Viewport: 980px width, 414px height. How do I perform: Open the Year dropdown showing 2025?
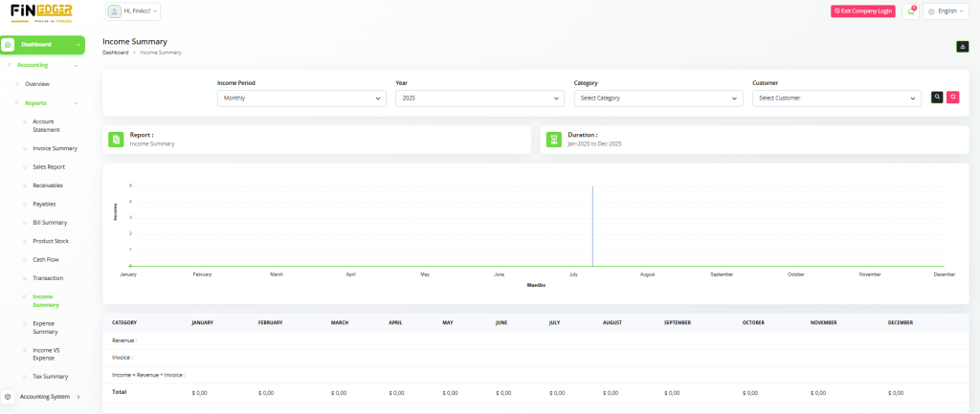479,98
